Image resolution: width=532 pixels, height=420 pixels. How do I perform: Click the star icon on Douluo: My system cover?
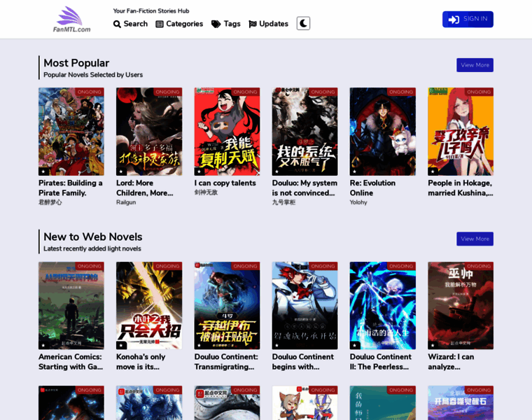277,171
